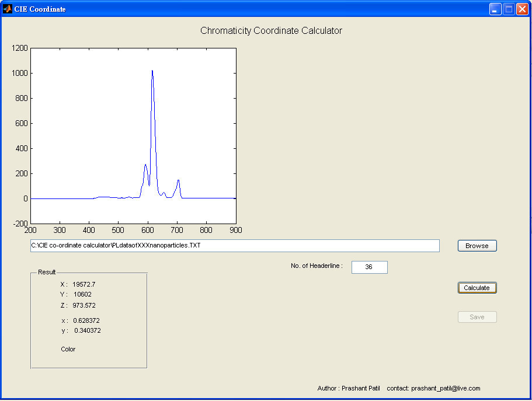532x401 pixels.
Task: Select the X tristimulus value 19572.7
Action: tap(84, 284)
